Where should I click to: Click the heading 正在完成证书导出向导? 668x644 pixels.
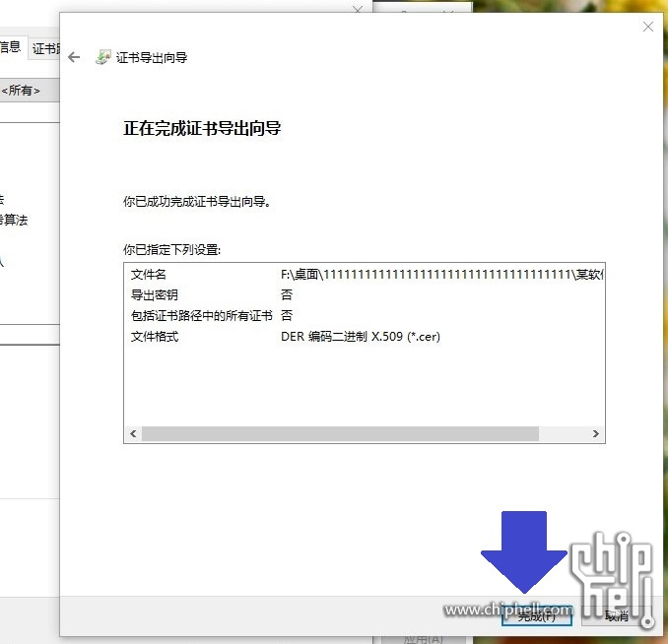point(202,128)
